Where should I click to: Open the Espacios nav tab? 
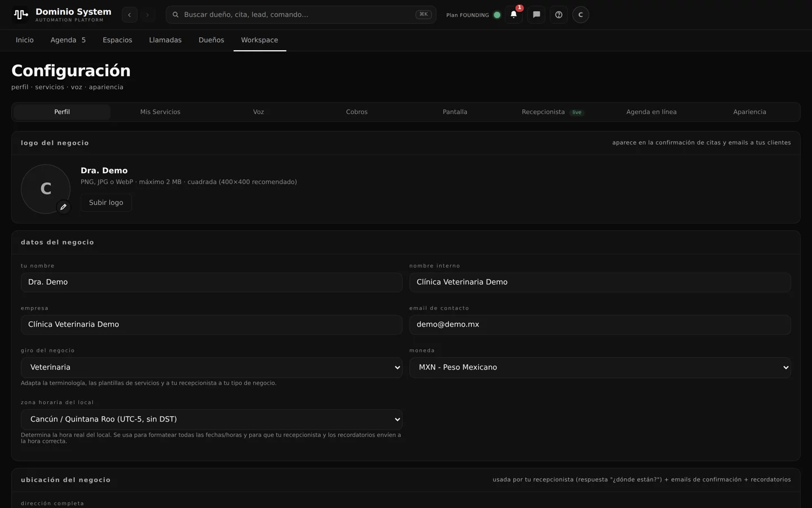pos(117,40)
